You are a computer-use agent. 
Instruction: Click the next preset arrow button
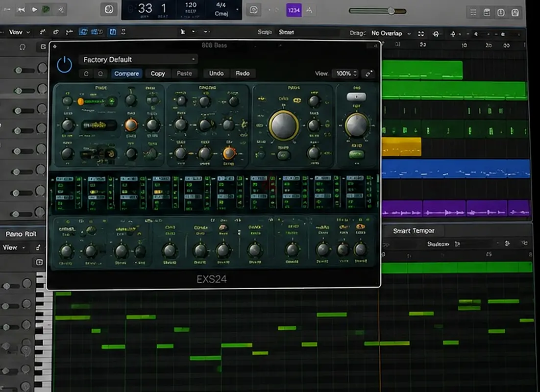click(100, 73)
